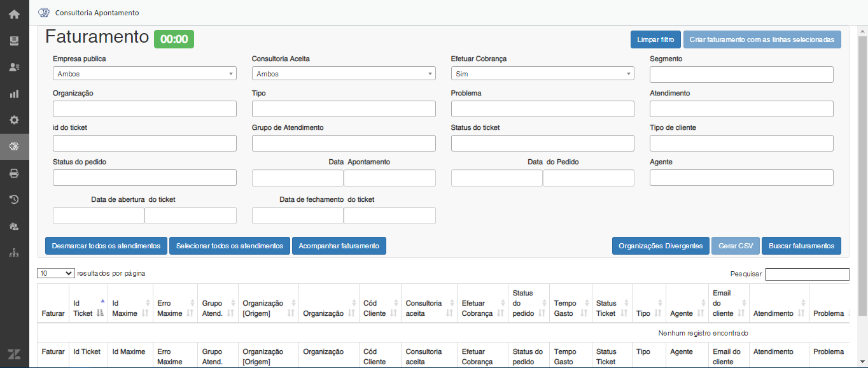Click Selecionar todos os atendimentos
Image resolution: width=868 pixels, height=368 pixels.
(x=229, y=246)
